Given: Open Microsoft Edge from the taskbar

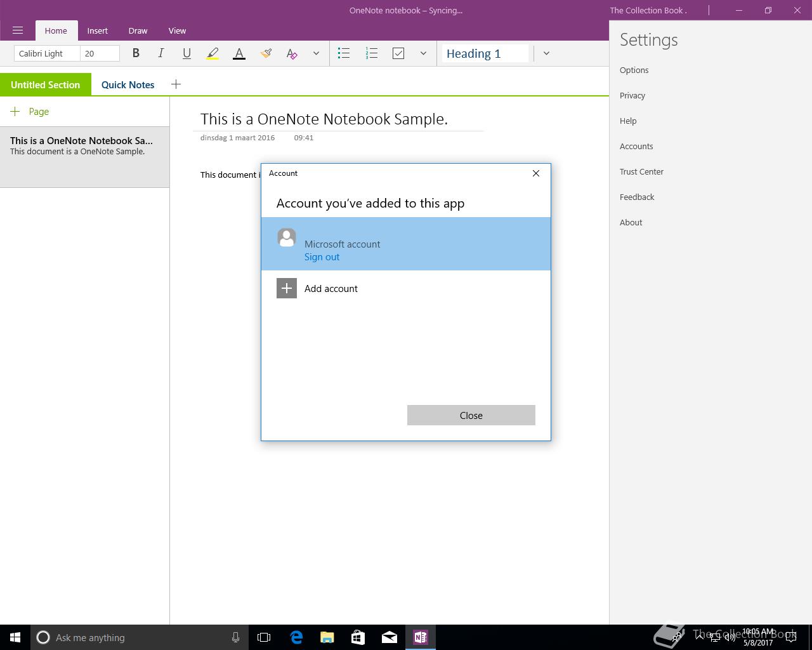Looking at the screenshot, I should (x=296, y=637).
